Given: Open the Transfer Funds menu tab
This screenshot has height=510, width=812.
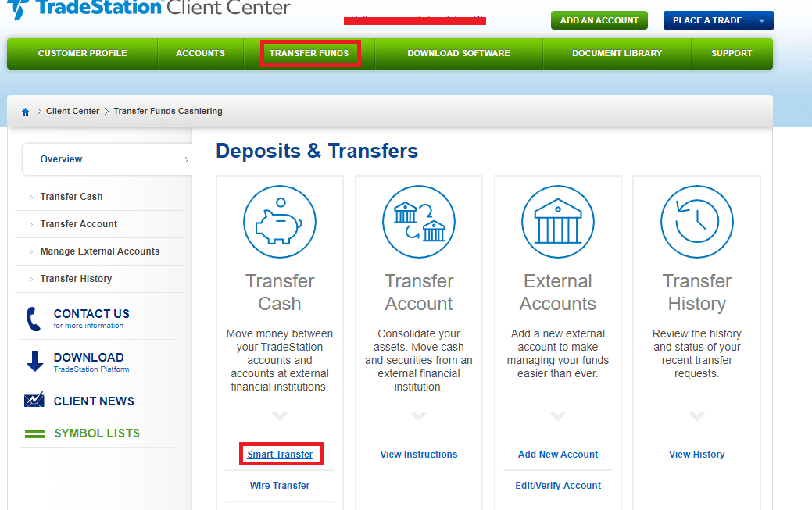Looking at the screenshot, I should pyautogui.click(x=310, y=53).
